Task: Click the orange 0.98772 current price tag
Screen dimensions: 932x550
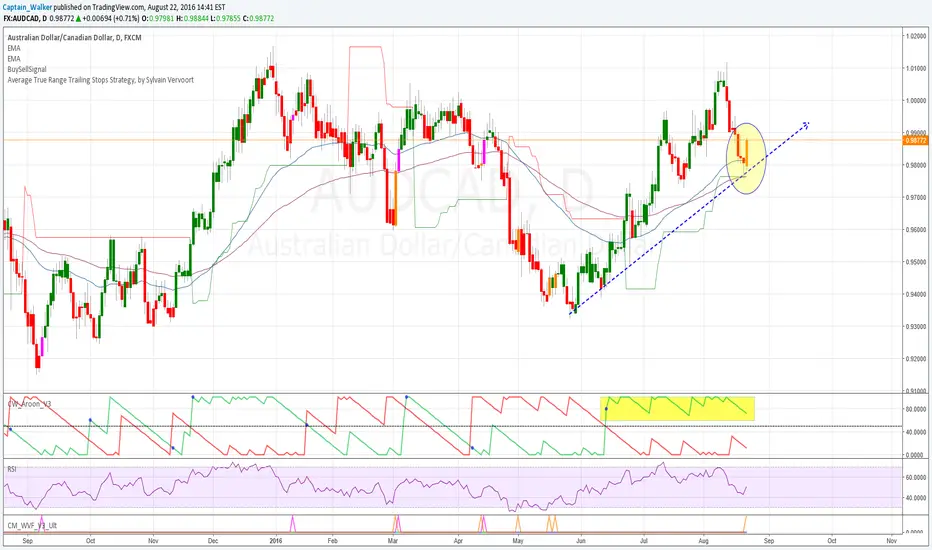Action: (915, 140)
